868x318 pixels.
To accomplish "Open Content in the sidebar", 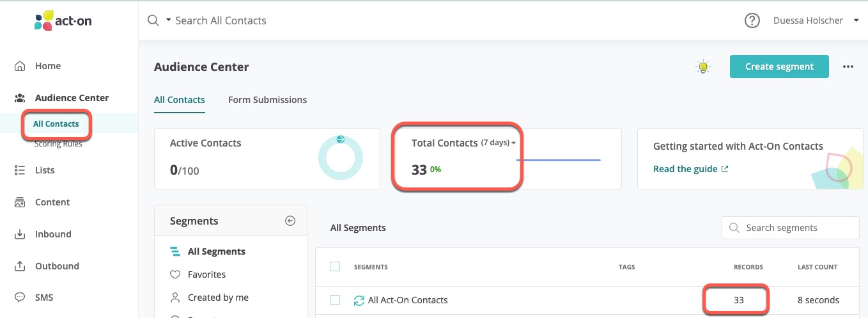I will (x=52, y=202).
